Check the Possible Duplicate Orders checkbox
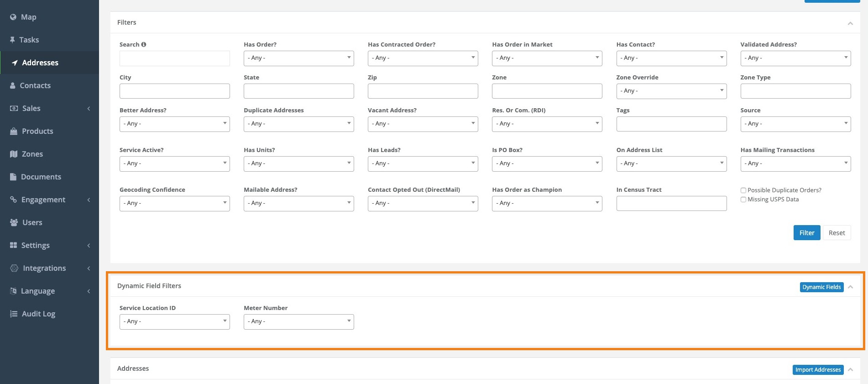Viewport: 868px width, 384px height. click(743, 190)
